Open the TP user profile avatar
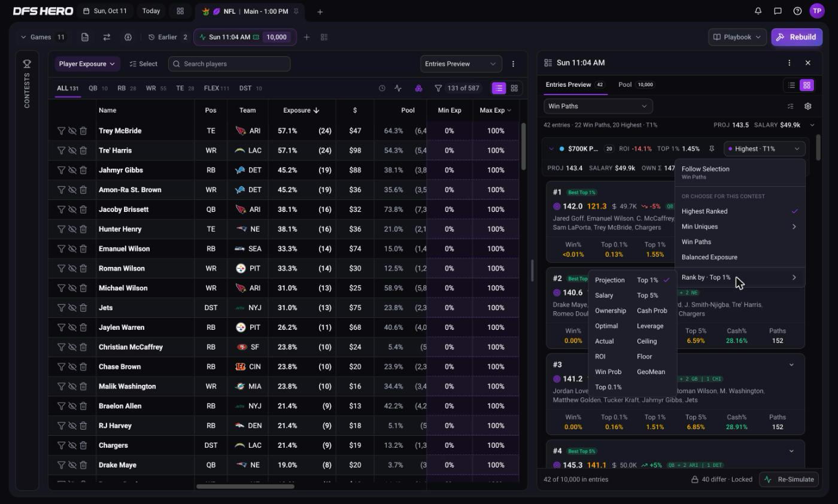Image resolution: width=838 pixels, height=504 pixels. click(817, 11)
